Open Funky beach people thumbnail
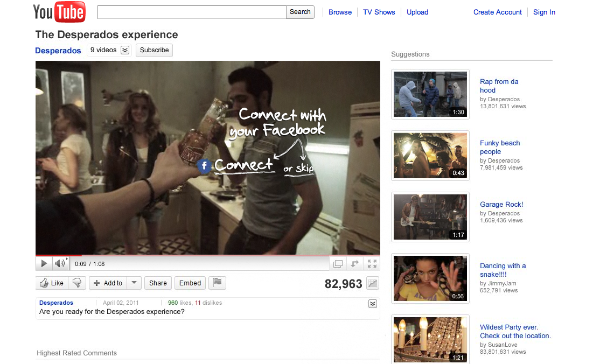Image resolution: width=593 pixels, height=364 pixels. (x=430, y=156)
